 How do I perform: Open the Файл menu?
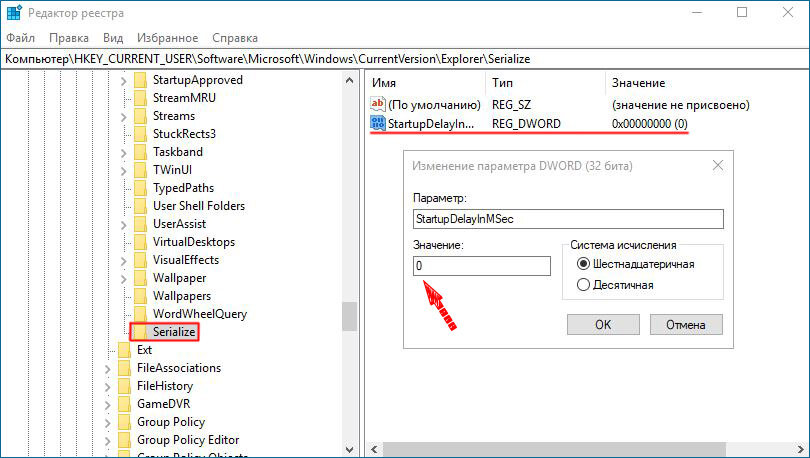coord(20,38)
